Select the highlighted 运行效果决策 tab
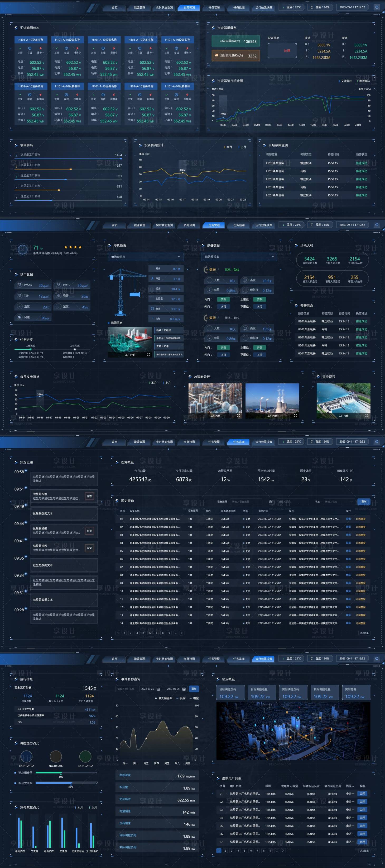 coord(263,659)
